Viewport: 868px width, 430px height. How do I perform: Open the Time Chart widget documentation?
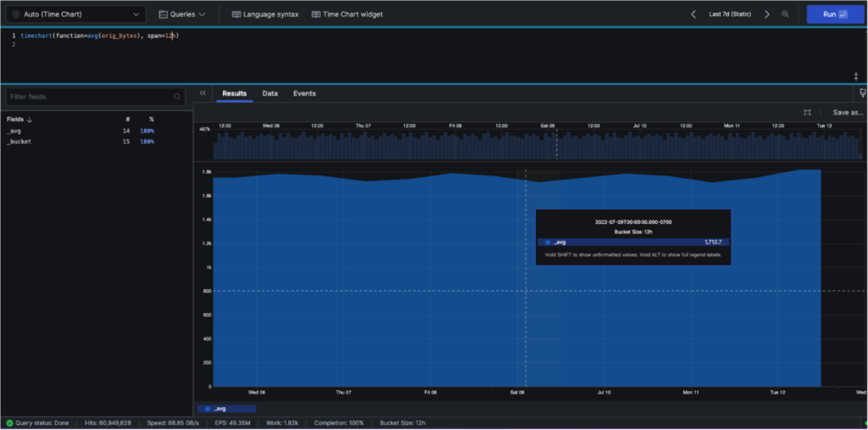click(x=347, y=14)
